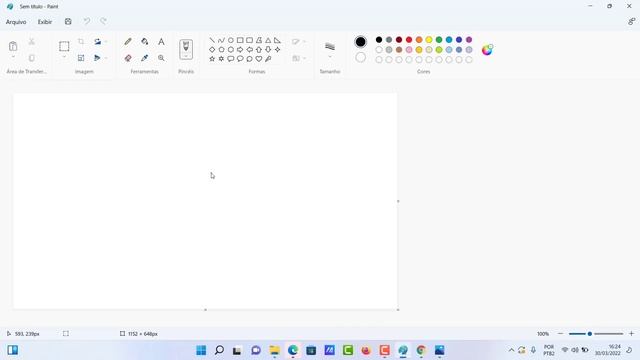Open Edit colors wheel
This screenshot has width=640, height=360.
click(487, 50)
